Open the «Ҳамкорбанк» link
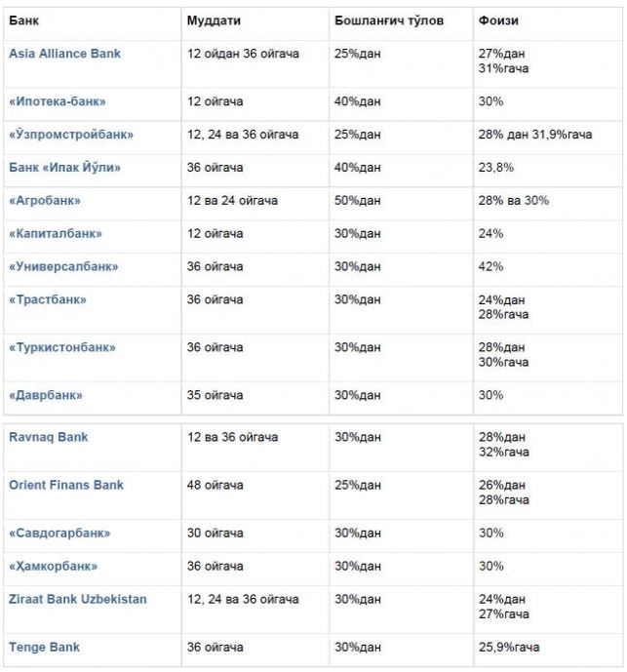This screenshot has height=672, width=627. [x=54, y=567]
